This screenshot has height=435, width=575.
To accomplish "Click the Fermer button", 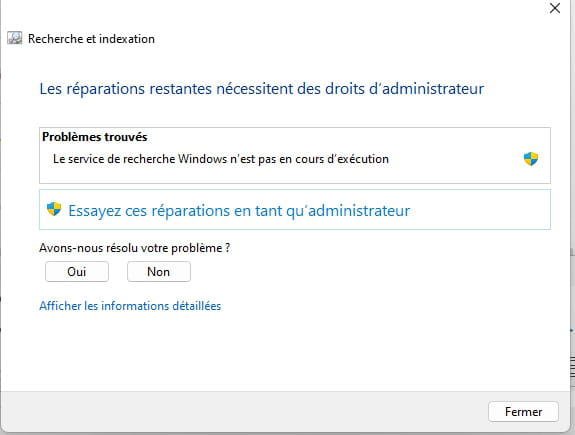I will point(523,412).
